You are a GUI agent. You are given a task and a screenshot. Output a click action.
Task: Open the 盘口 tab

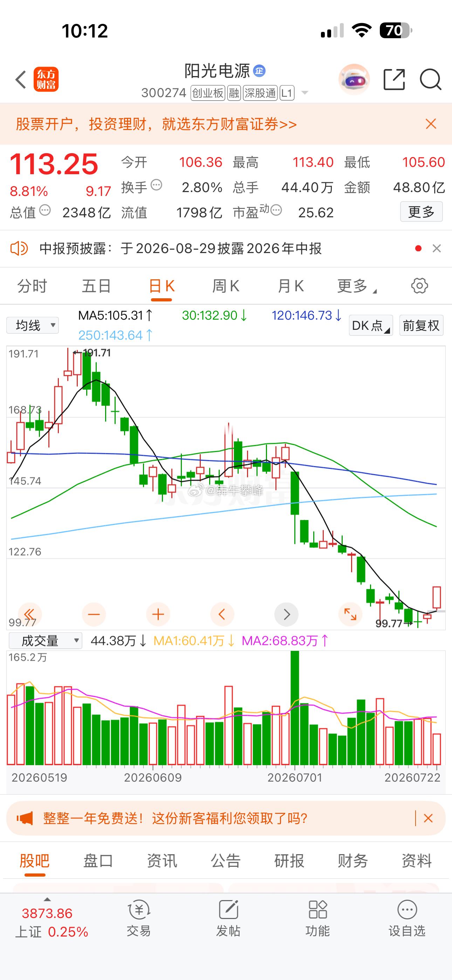pos(98,860)
